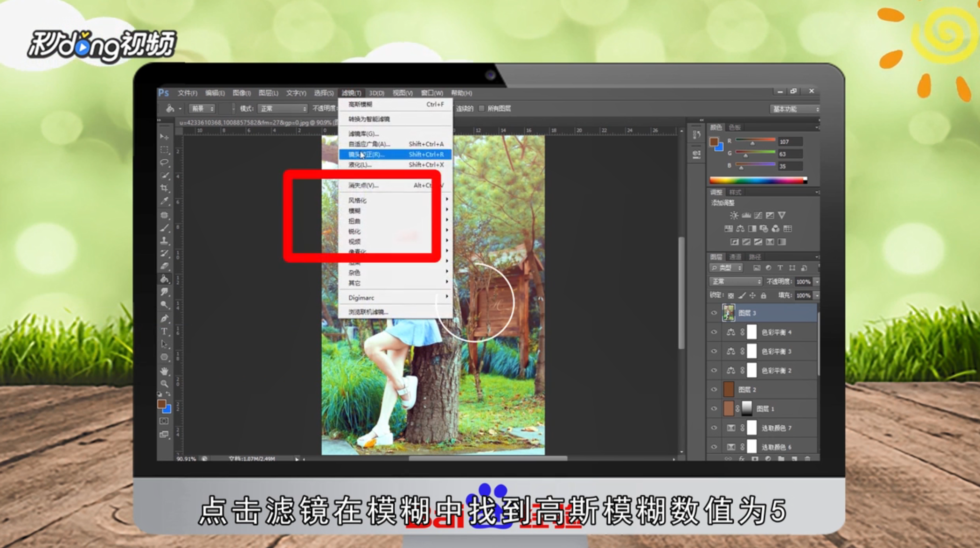Open the History panel icon

[x=696, y=135]
